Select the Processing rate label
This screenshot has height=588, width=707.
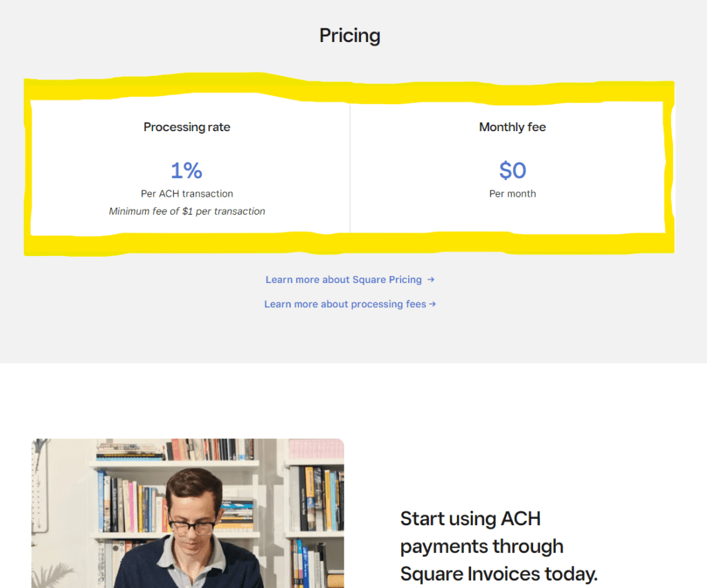187,127
